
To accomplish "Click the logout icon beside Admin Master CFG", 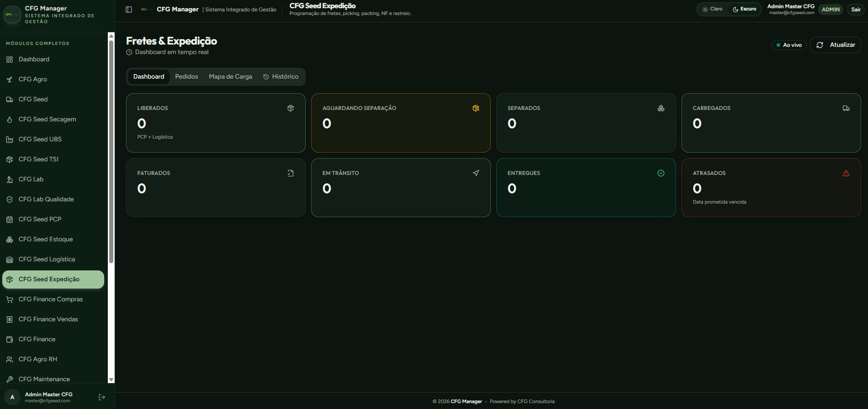I will (x=102, y=397).
